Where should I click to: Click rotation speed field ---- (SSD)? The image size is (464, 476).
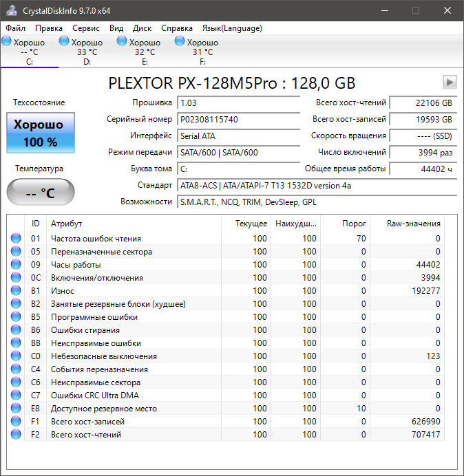coord(423,136)
